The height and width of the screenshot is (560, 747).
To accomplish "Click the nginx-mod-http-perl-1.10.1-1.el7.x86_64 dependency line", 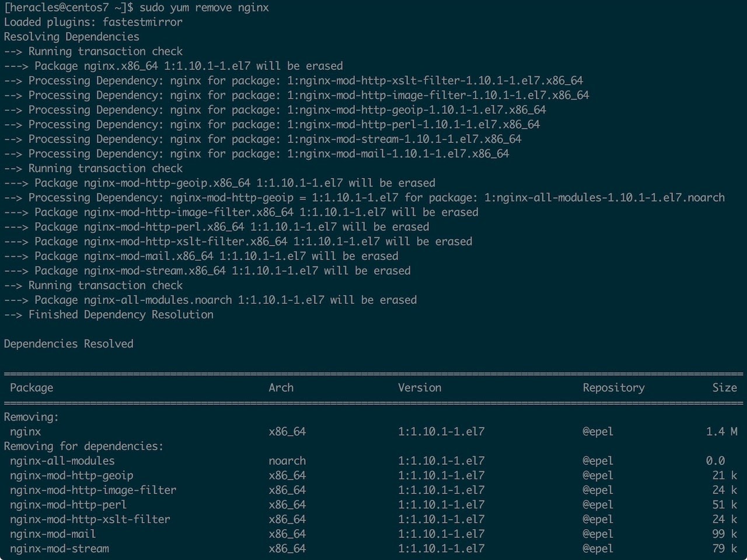I will [272, 124].
